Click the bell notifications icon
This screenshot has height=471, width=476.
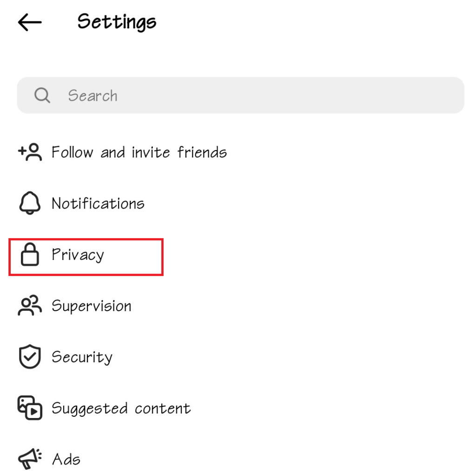[x=30, y=203]
